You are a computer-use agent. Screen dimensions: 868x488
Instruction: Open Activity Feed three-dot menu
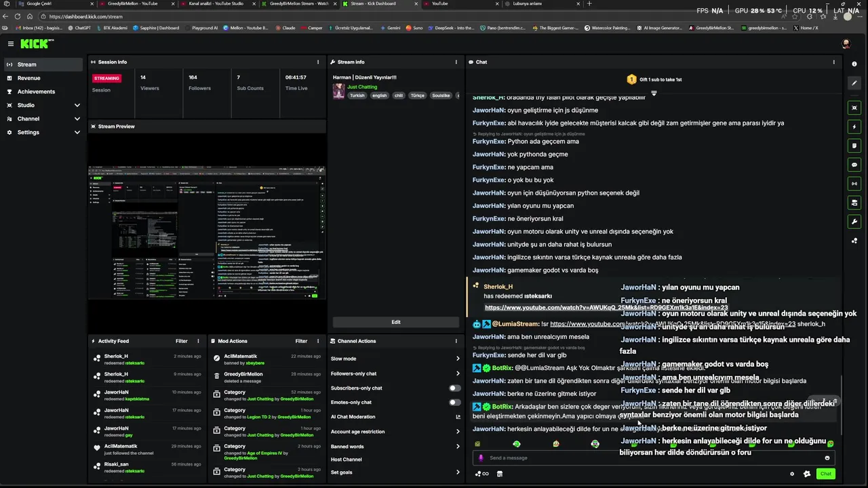[199, 342]
